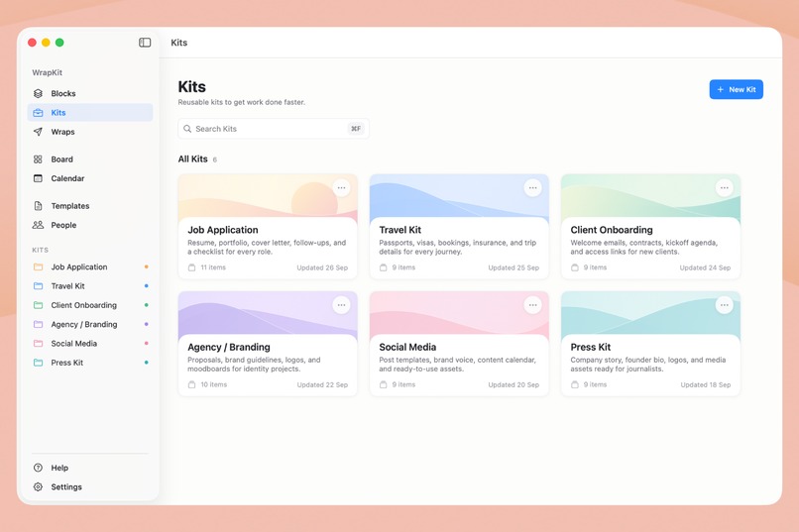Click the Board grid icon
Image resolution: width=799 pixels, height=532 pixels.
point(38,160)
